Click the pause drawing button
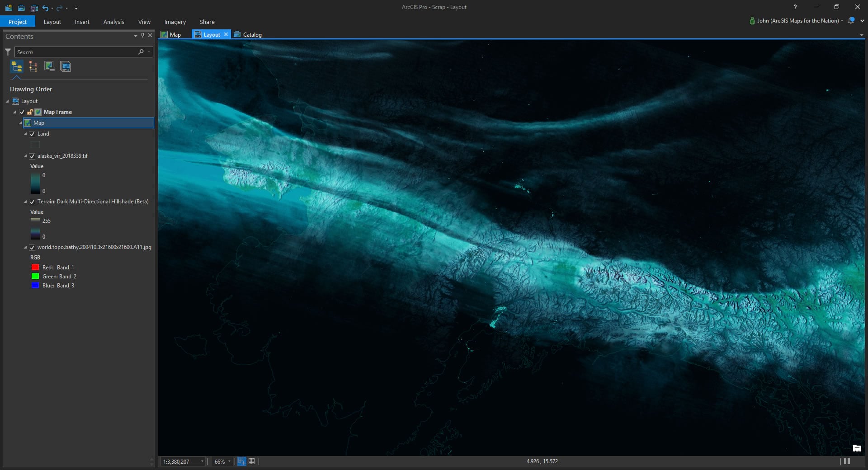868x470 pixels. click(x=847, y=461)
